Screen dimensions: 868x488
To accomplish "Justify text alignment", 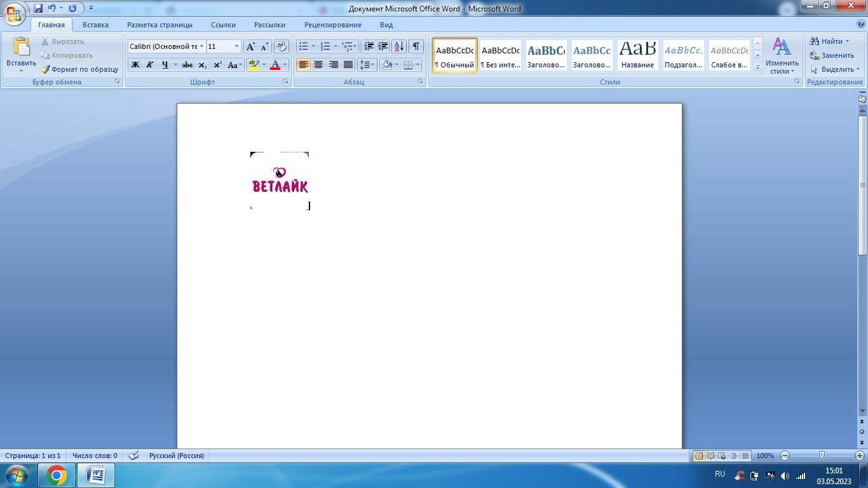I will tap(348, 65).
